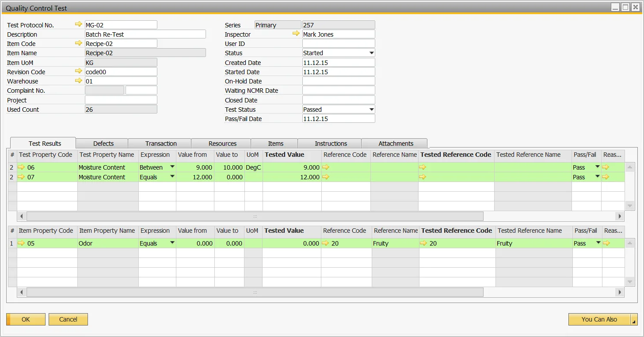Show the Instructions tab
644x337 pixels.
click(x=331, y=144)
